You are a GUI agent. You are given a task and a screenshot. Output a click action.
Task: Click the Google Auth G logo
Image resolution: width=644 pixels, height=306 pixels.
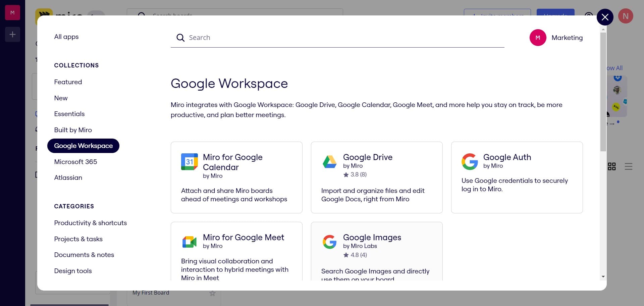point(470,162)
